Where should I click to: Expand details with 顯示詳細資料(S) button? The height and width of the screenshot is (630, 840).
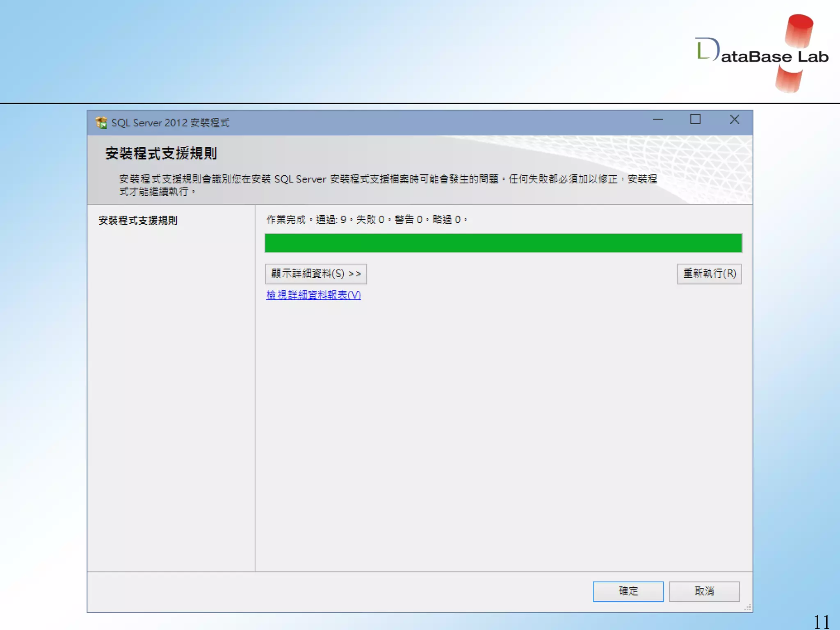(316, 274)
